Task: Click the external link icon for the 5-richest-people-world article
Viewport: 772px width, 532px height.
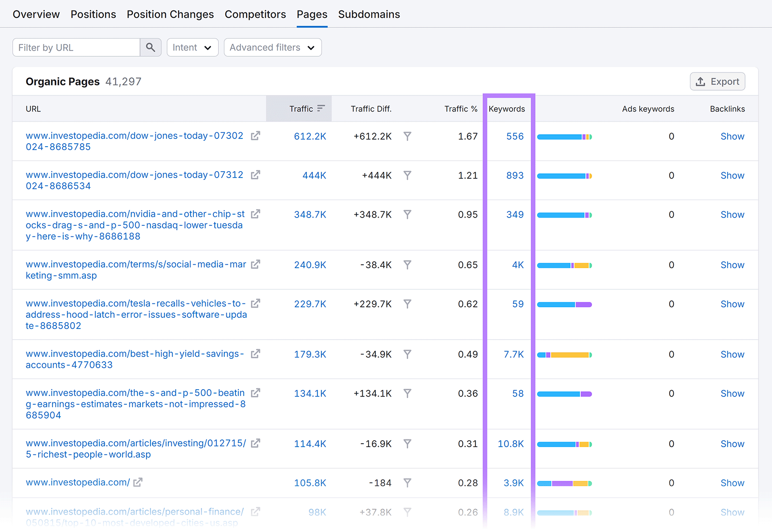Action: tap(255, 443)
